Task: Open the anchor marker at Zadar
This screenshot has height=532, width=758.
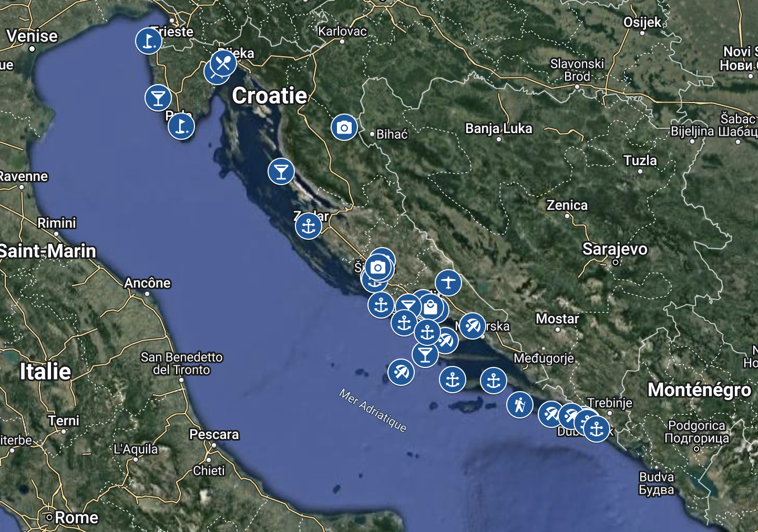Action: pyautogui.click(x=309, y=226)
